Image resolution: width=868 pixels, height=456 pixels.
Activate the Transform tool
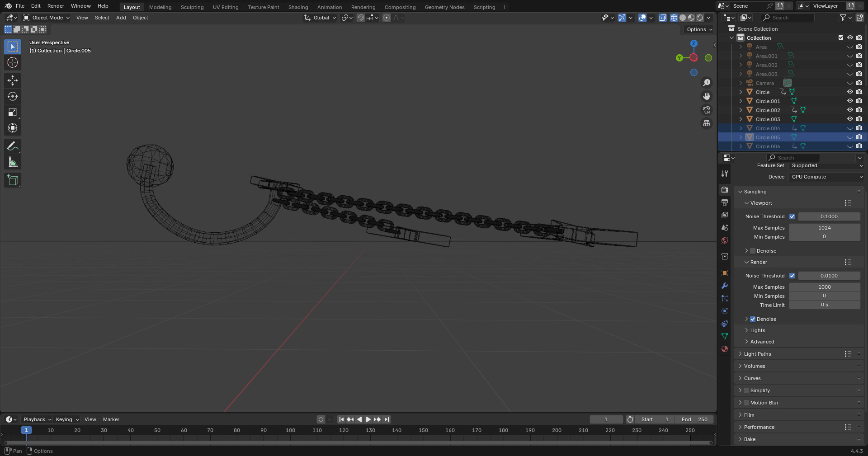13,128
